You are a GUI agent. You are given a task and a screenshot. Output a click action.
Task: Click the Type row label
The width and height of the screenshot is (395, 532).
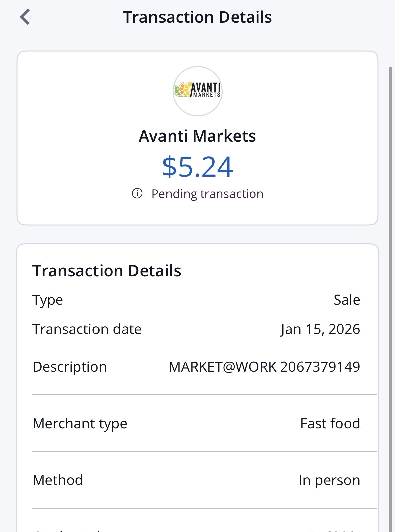point(48,300)
